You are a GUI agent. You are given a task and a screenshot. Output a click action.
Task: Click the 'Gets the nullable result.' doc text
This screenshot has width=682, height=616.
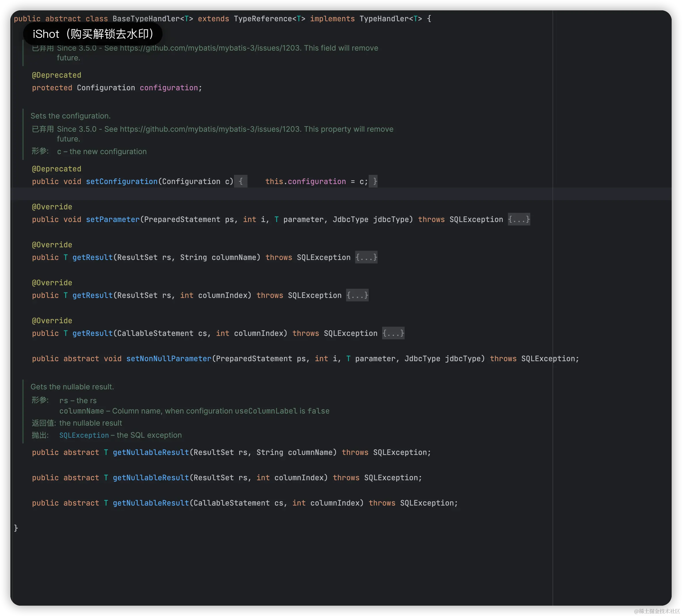[72, 387]
